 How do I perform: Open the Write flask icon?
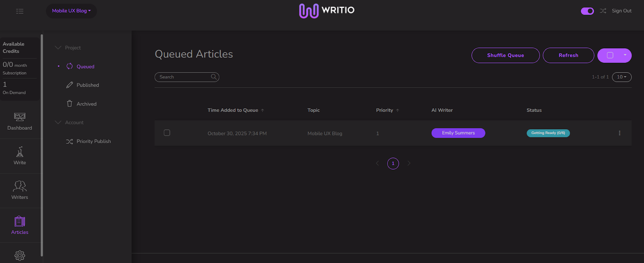20,152
